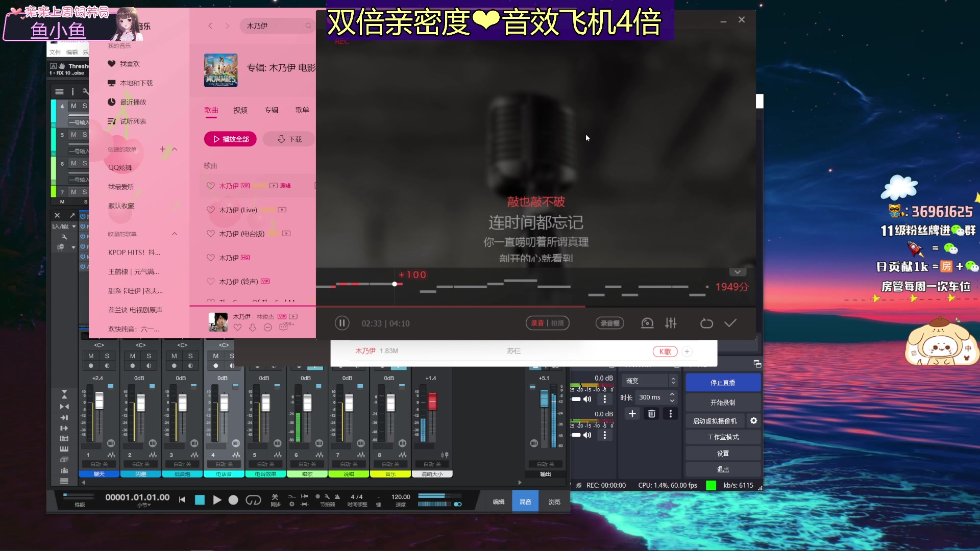
Task: Click the DAW transport record button
Action: [x=233, y=500]
